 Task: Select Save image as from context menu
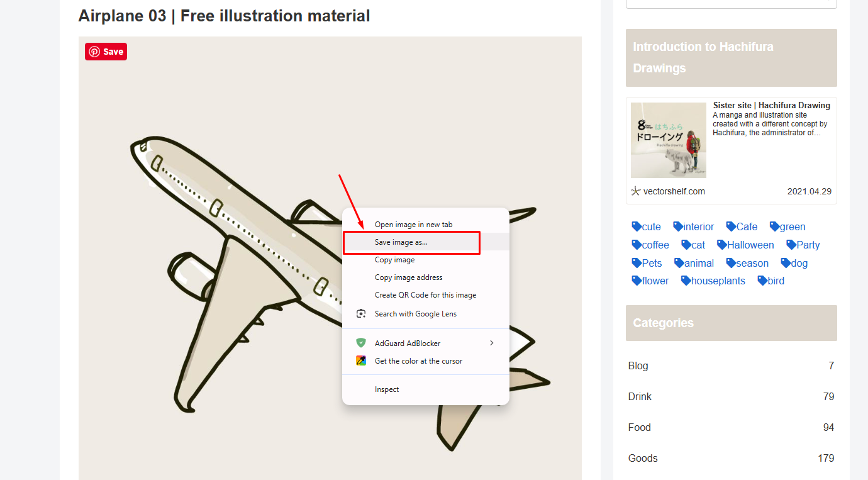(401, 242)
